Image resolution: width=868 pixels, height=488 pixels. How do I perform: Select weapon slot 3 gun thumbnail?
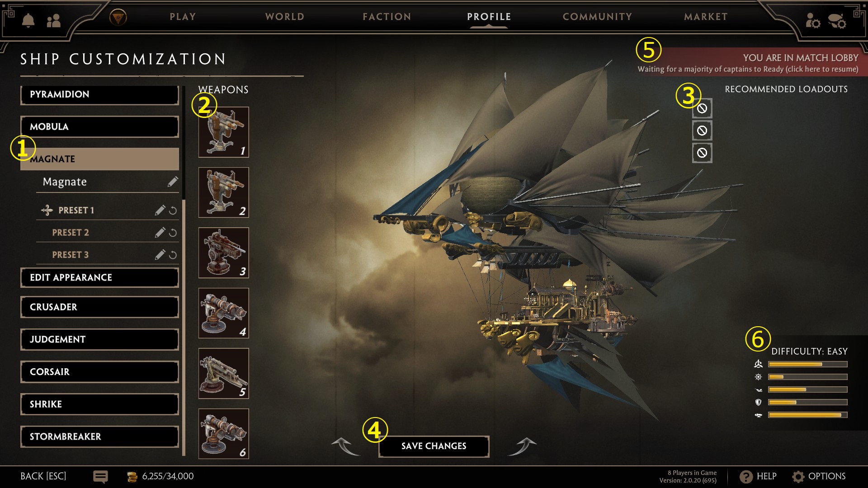(x=224, y=253)
